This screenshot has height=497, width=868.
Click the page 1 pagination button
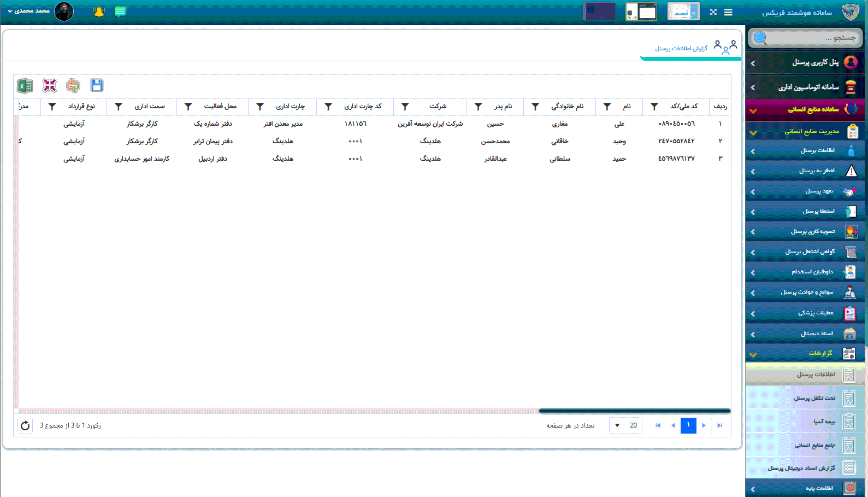[x=688, y=425]
